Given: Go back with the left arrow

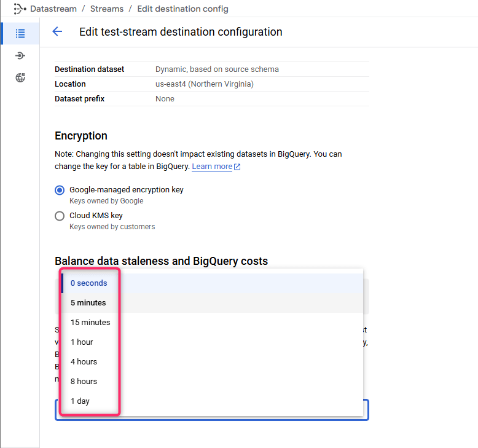Looking at the screenshot, I should click(57, 31).
